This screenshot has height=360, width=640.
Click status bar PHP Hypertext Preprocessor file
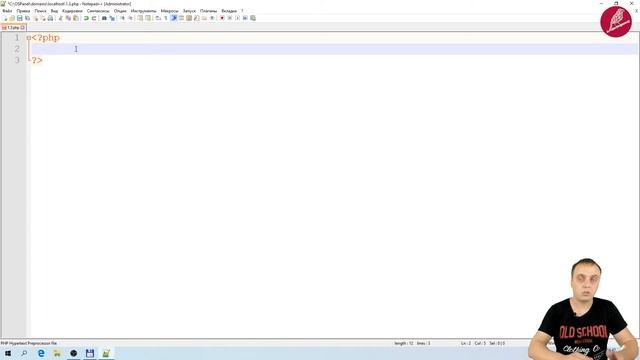coord(29,343)
